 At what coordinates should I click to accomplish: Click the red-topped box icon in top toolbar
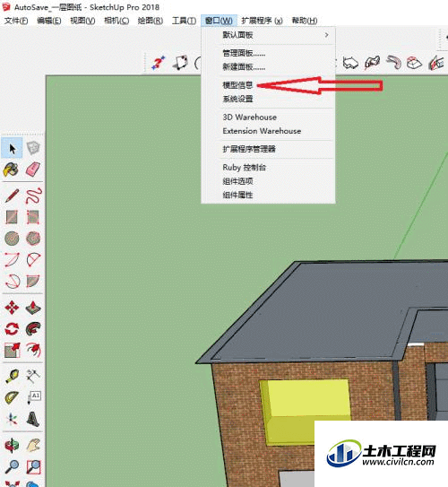(414, 63)
